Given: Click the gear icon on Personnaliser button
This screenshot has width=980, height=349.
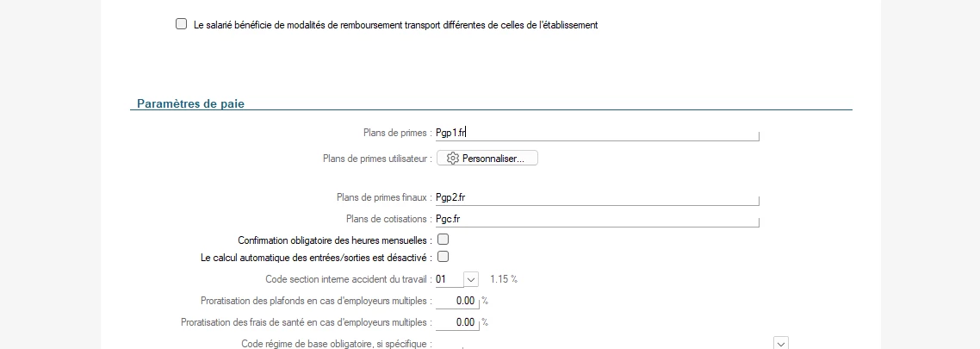Looking at the screenshot, I should click(x=453, y=159).
